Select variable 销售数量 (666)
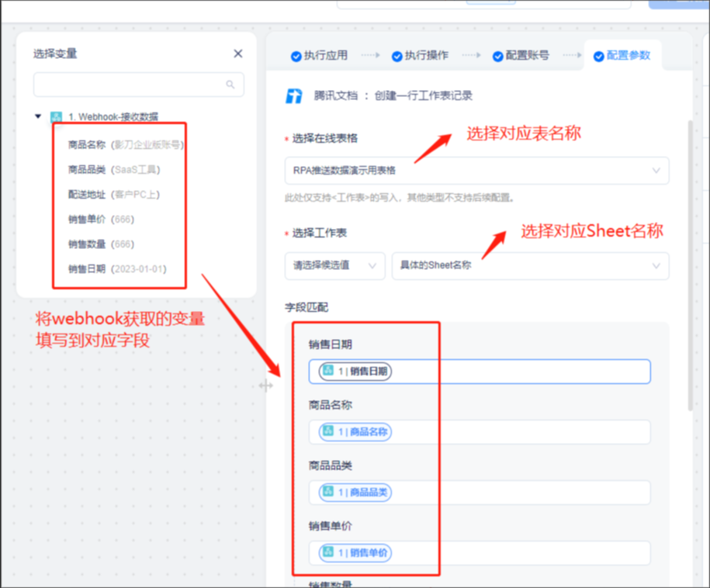Image resolution: width=710 pixels, height=588 pixels. (101, 244)
